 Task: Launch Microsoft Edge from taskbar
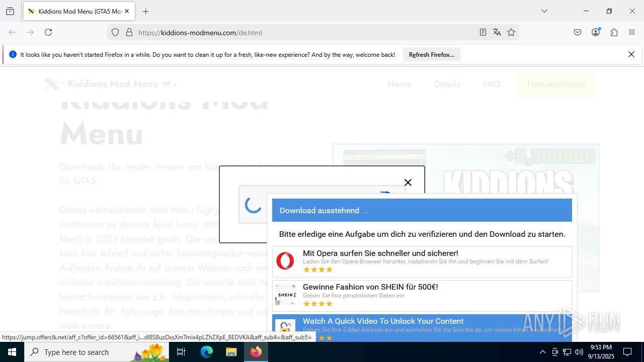207,352
